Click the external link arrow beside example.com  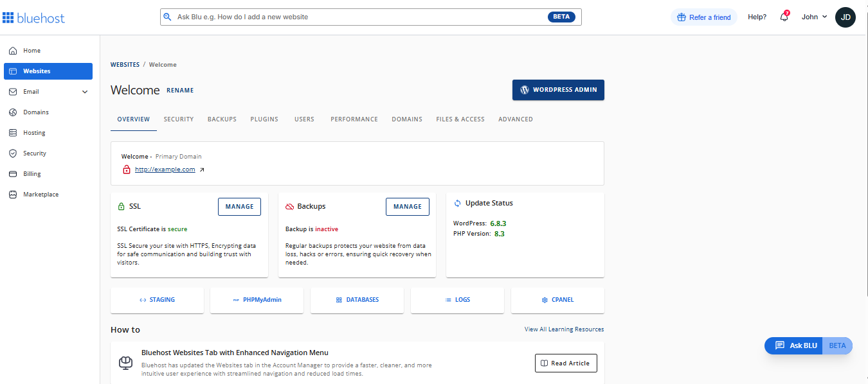pyautogui.click(x=201, y=169)
